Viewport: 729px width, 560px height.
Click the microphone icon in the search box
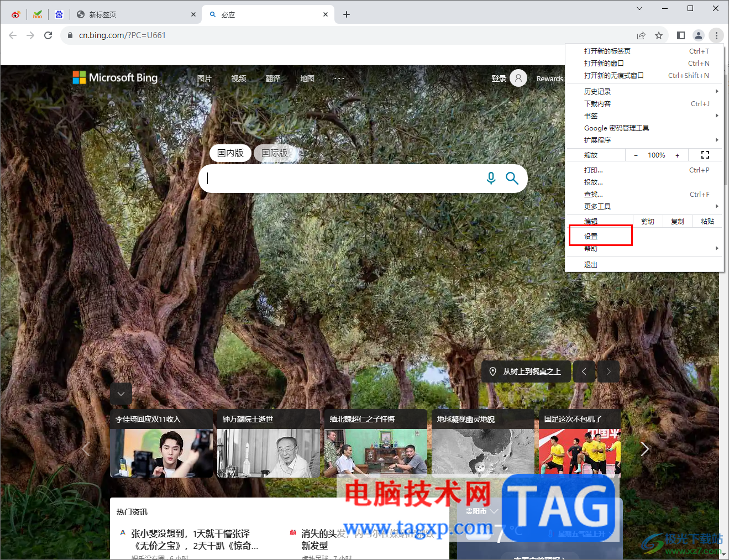pyautogui.click(x=491, y=178)
